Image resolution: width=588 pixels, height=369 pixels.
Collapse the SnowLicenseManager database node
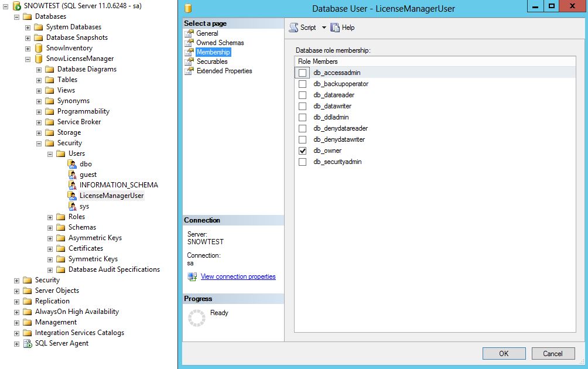[28, 59]
